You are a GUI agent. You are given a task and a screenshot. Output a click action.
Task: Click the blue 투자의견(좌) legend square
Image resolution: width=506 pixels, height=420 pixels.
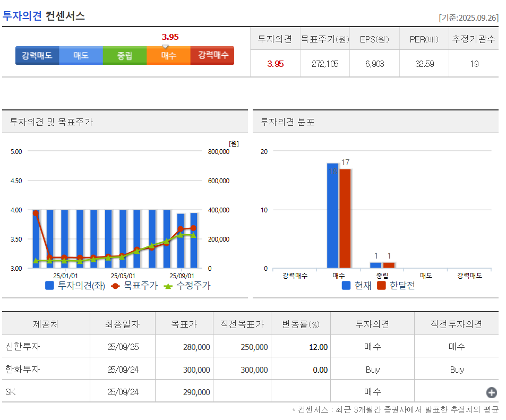(x=49, y=285)
